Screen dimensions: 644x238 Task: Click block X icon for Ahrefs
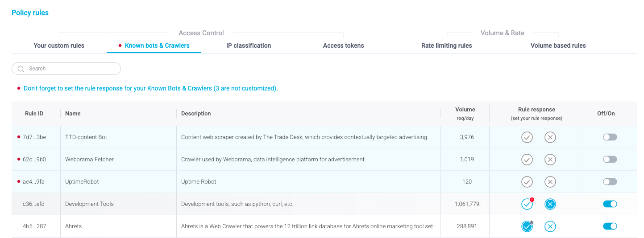(x=550, y=226)
